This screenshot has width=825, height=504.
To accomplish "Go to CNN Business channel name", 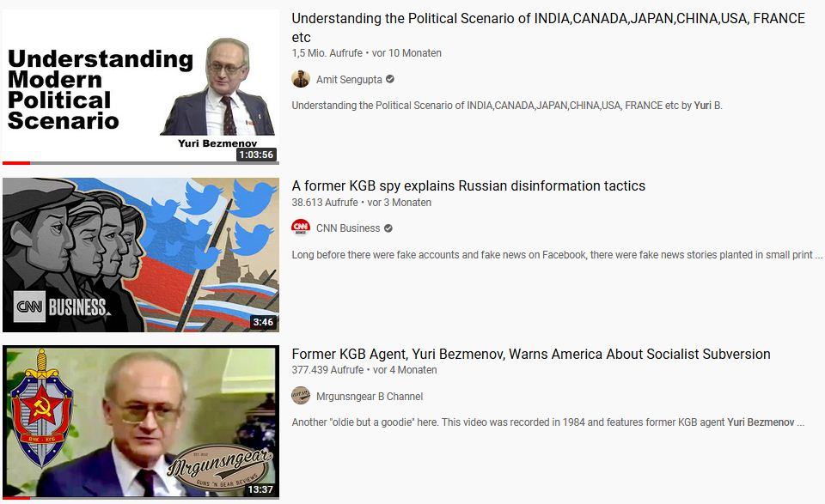I will click(348, 228).
